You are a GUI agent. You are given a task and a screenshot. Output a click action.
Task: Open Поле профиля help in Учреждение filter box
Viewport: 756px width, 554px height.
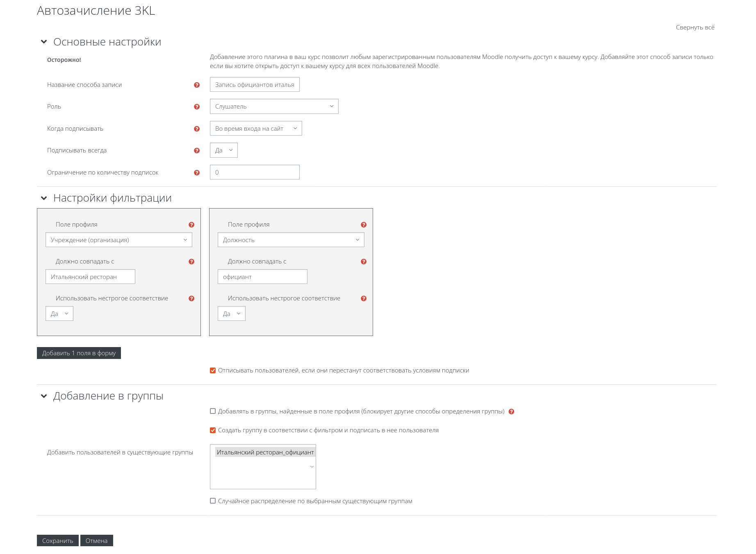[191, 225]
